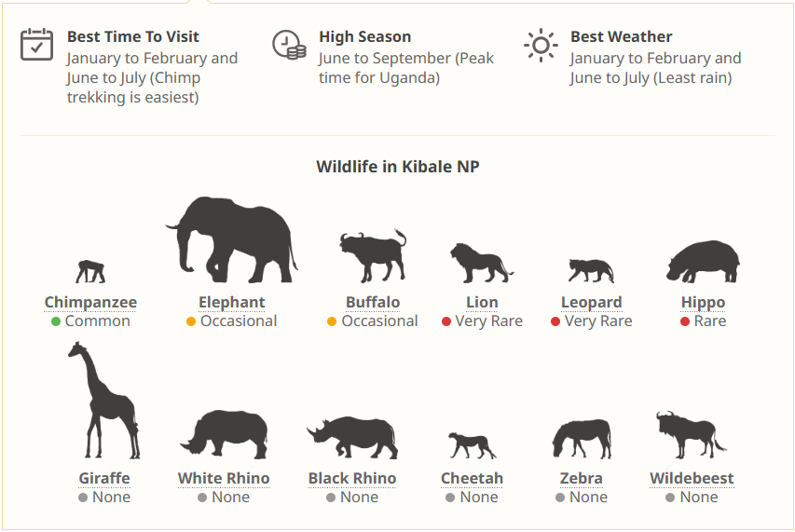This screenshot has width=795, height=532.
Task: Select the giraffe silhouette icon
Action: pyautogui.click(x=103, y=401)
